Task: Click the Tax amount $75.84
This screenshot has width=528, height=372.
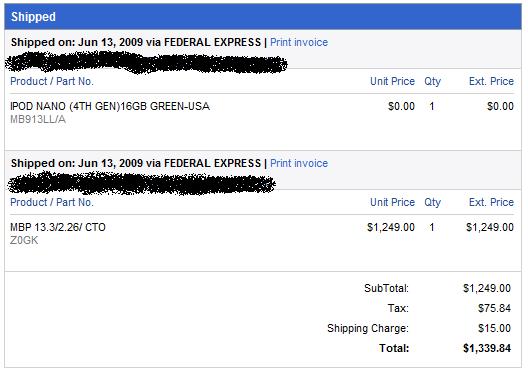Action: pyautogui.click(x=494, y=308)
